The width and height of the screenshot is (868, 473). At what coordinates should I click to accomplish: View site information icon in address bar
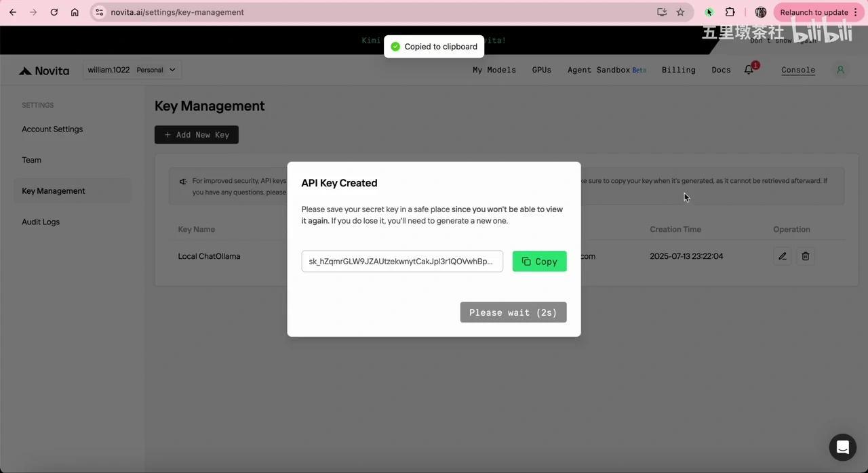[x=99, y=12]
